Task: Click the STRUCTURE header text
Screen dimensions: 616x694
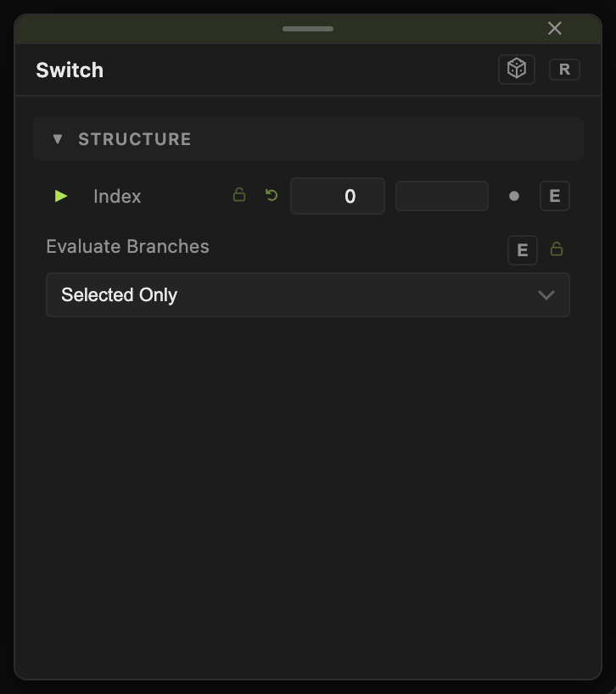Action: tap(135, 139)
